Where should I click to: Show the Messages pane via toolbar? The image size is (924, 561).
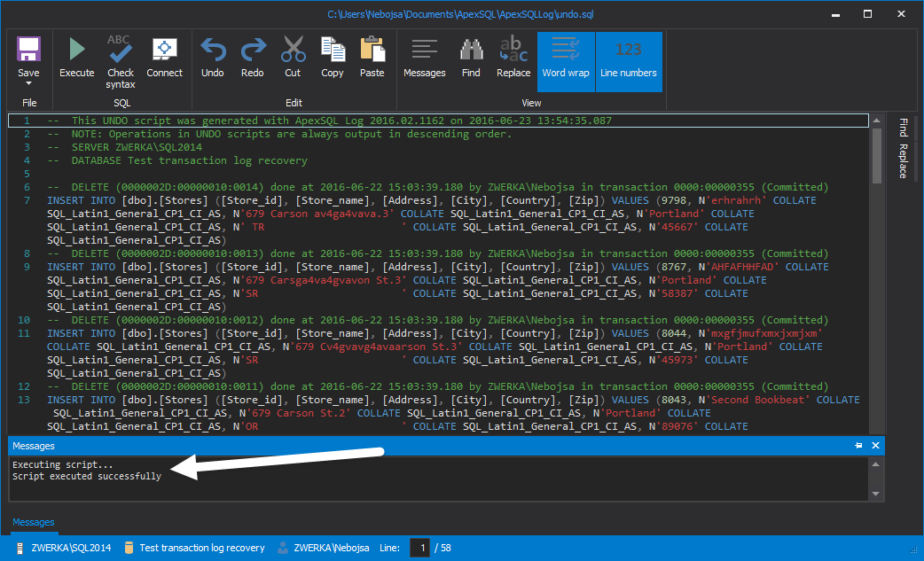pyautogui.click(x=424, y=57)
